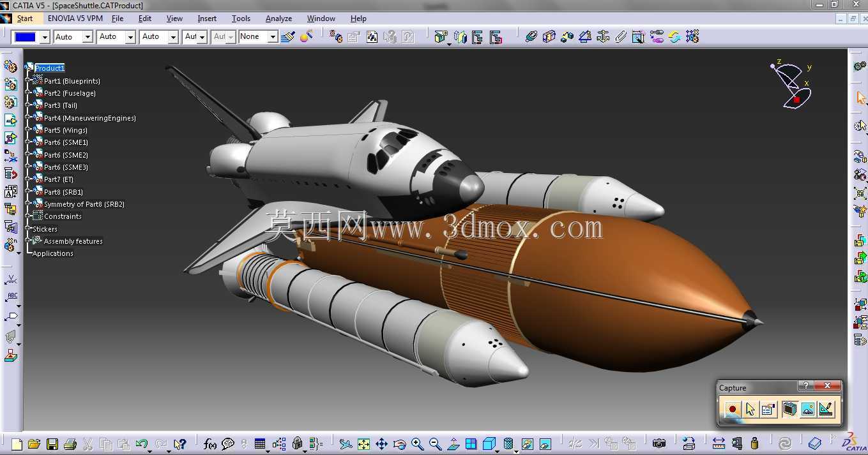
Task: Open the Tools menu
Action: coord(241,19)
